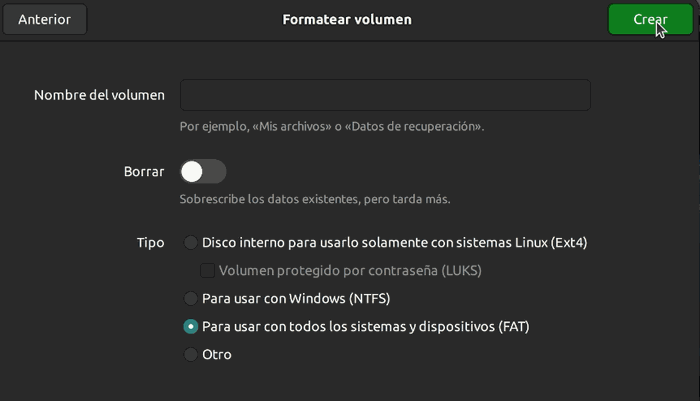This screenshot has width=700, height=401.
Task: Enable the LUKS password protection checkbox
Action: pos(208,270)
